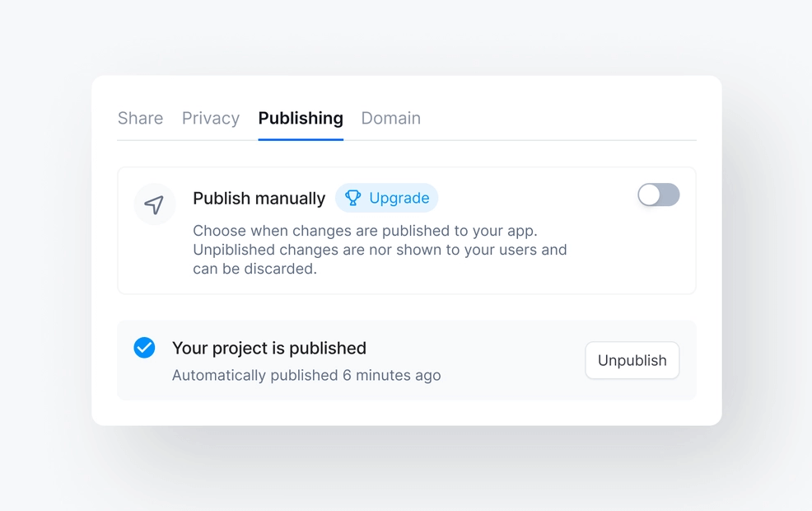Enable the Publish manually toggle switch
Screen dimensions: 812x511
[658, 195]
